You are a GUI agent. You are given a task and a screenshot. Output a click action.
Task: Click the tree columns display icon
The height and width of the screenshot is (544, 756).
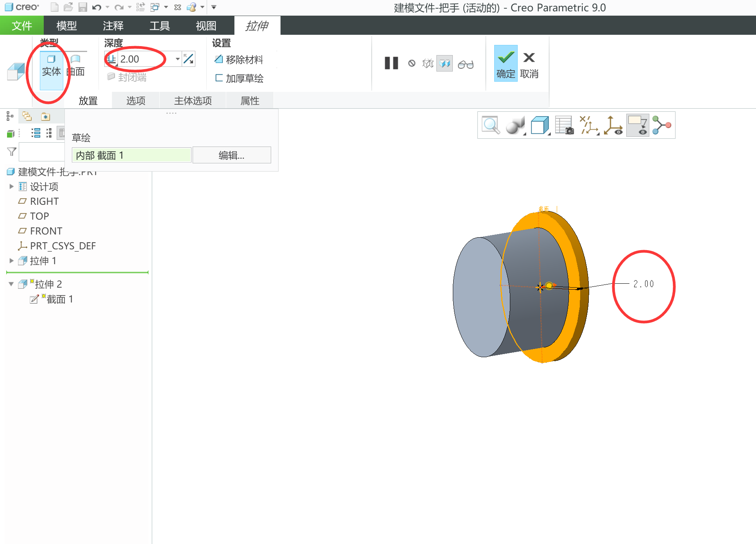coord(61,133)
